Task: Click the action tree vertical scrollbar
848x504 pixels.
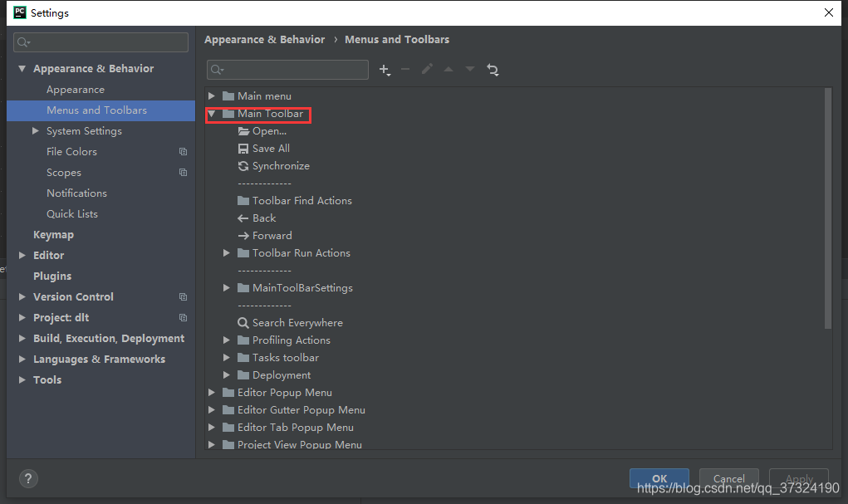Action: coord(827,208)
